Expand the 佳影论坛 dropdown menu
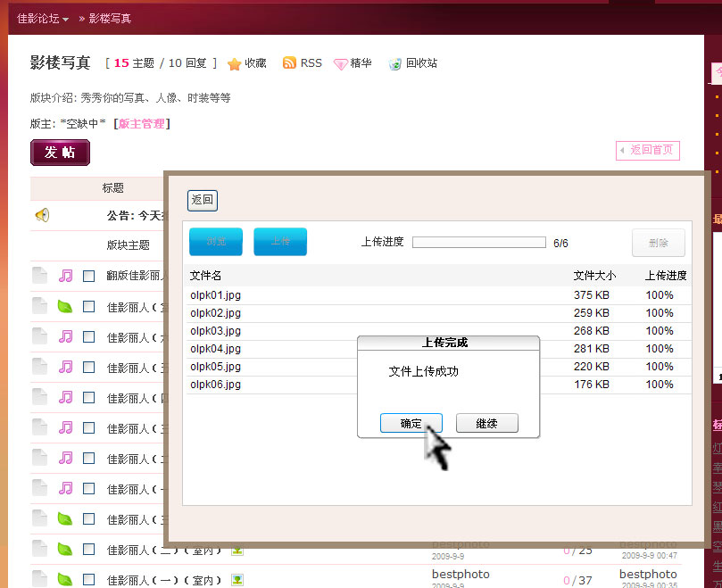Image resolution: width=722 pixels, height=588 pixels. tap(43, 18)
